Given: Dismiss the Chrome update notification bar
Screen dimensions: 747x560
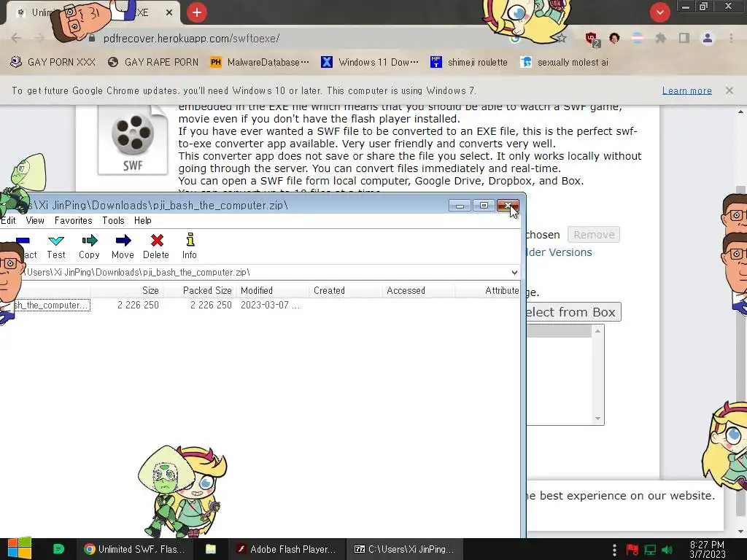Looking at the screenshot, I should pos(729,90).
